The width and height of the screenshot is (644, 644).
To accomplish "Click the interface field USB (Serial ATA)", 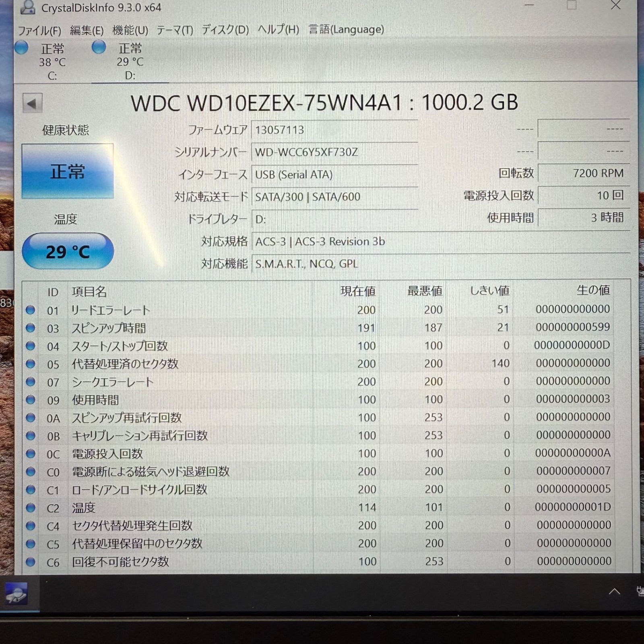I will (334, 175).
